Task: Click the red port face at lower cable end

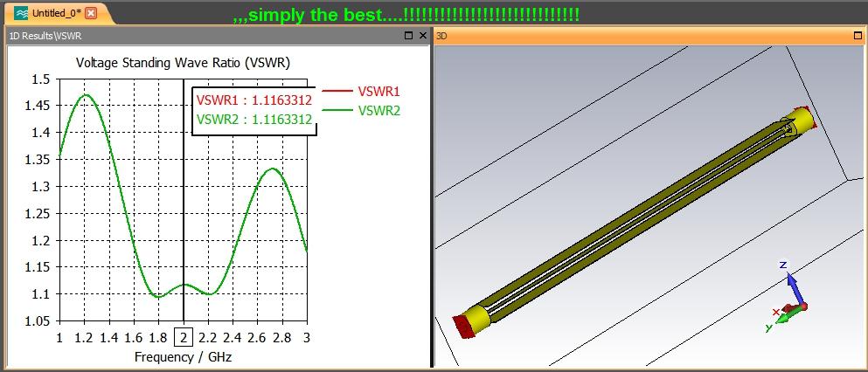Action: point(462,326)
